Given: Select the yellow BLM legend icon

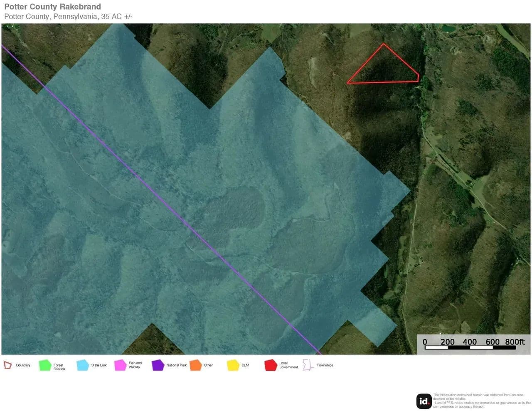Looking at the screenshot, I should point(233,365).
